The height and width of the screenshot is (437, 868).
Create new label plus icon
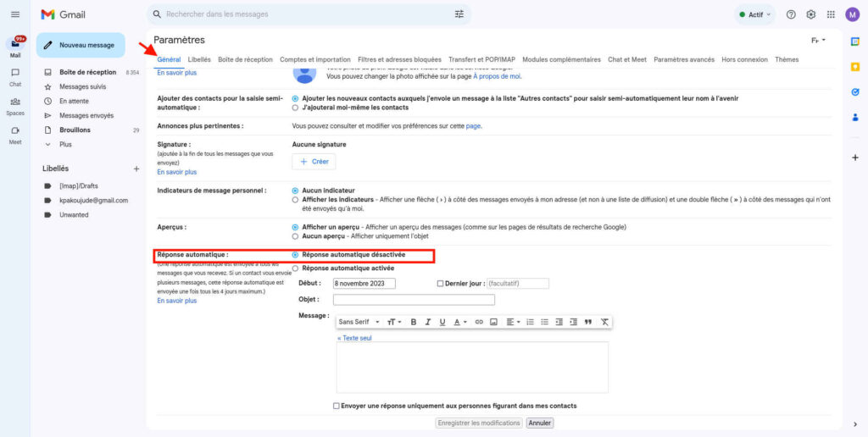click(x=136, y=169)
